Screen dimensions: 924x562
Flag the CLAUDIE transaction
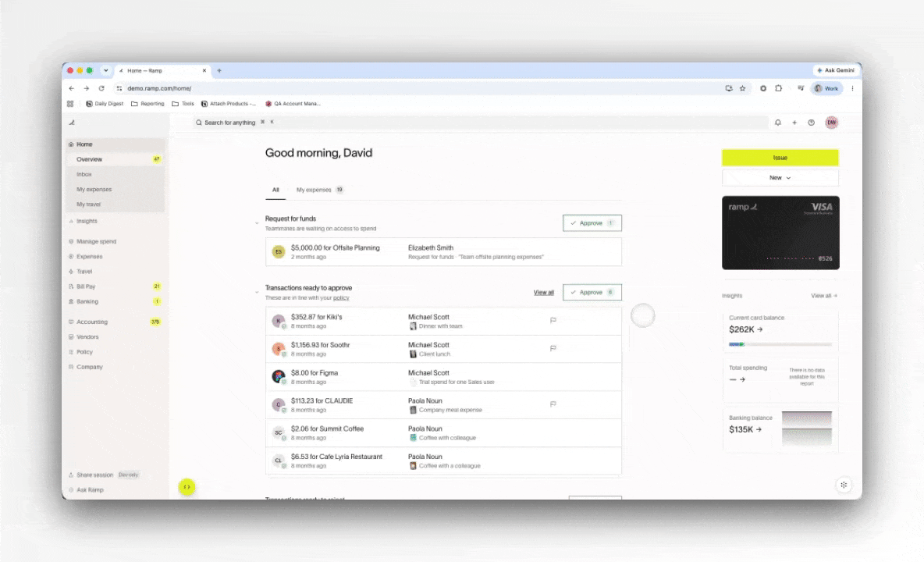click(553, 404)
